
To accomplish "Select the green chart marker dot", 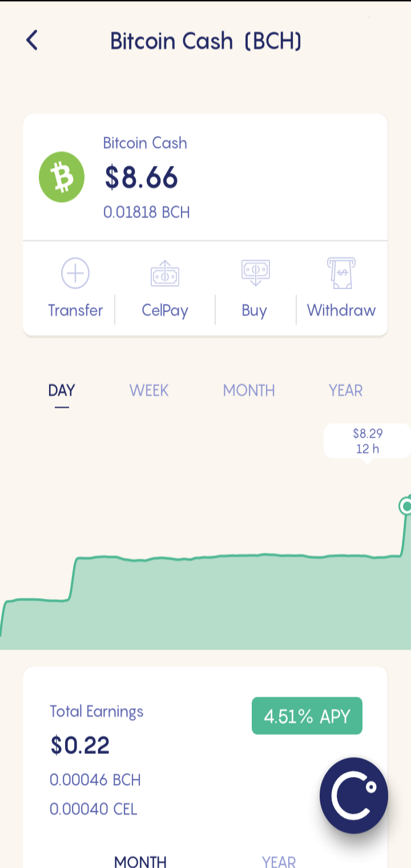I will [x=406, y=506].
